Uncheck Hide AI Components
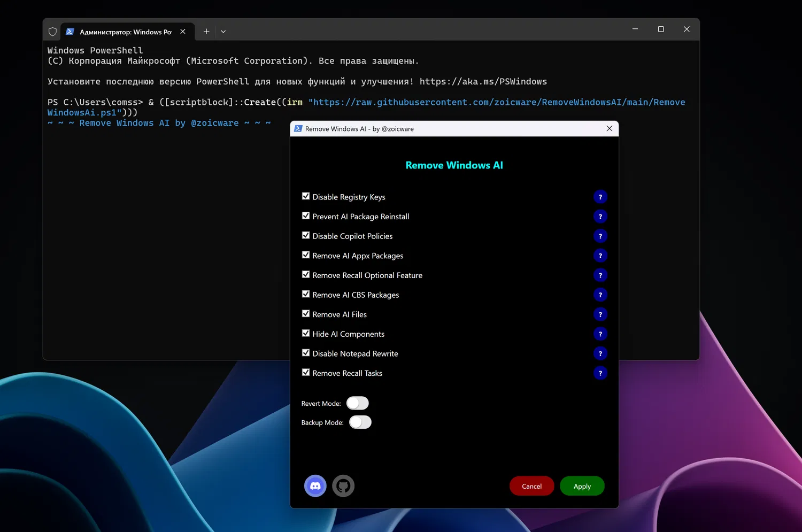The width and height of the screenshot is (802, 532). tap(306, 334)
